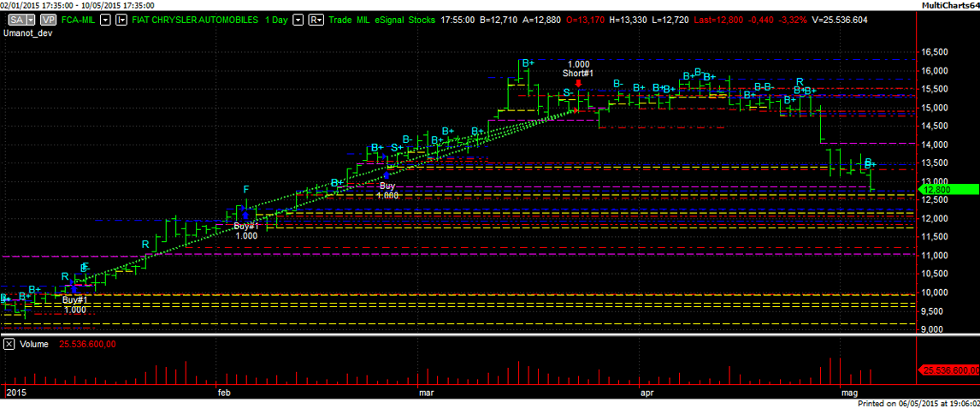The image size is (980, 408).
Task: Select the first Buy#1 marker in January
Action: tap(74, 289)
